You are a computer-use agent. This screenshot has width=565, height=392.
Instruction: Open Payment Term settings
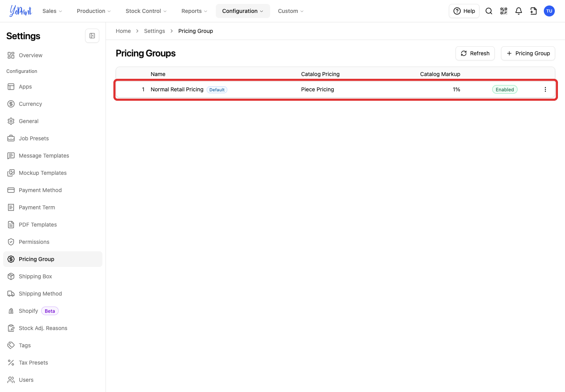[x=53, y=207]
